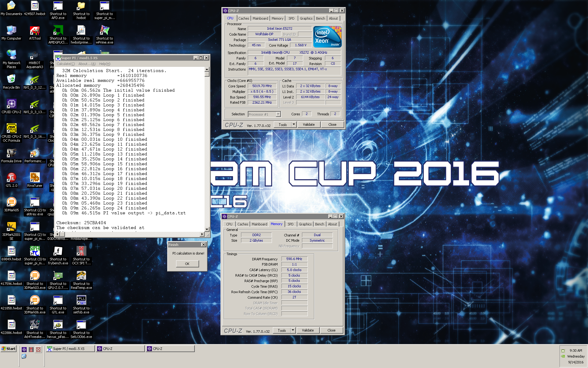Screen dimensions: 588x368
Task: Switch to Graphics tab in lower CPU-Z
Action: tap(305, 224)
